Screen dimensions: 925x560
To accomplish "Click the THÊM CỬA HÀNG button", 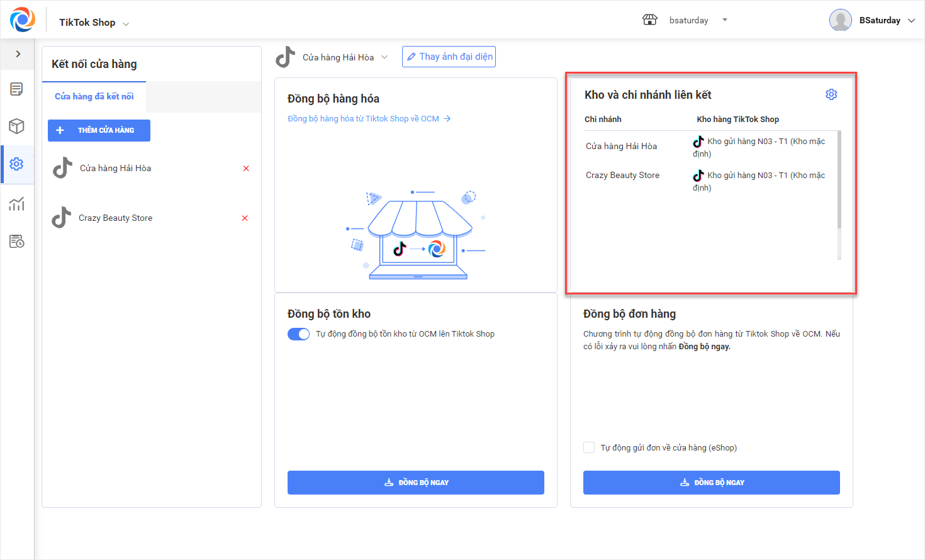I will click(x=99, y=130).
